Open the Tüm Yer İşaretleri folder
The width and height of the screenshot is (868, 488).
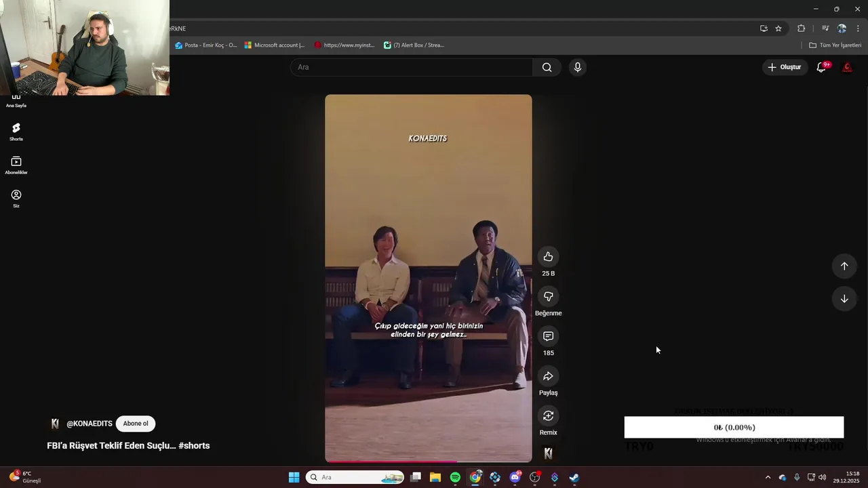(x=835, y=45)
